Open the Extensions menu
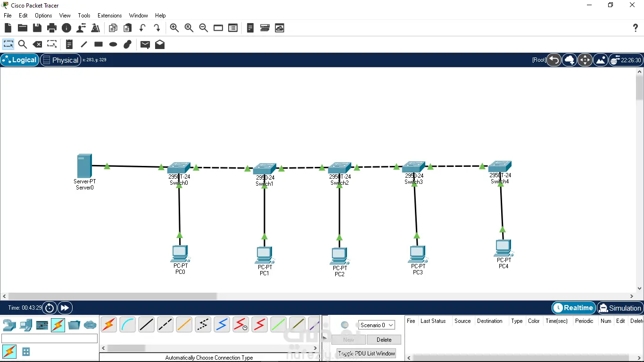Screen dimensions: 644x362 (x=110, y=16)
